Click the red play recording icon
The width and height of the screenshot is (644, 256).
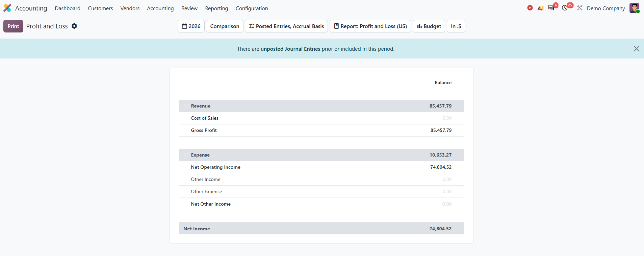click(530, 8)
